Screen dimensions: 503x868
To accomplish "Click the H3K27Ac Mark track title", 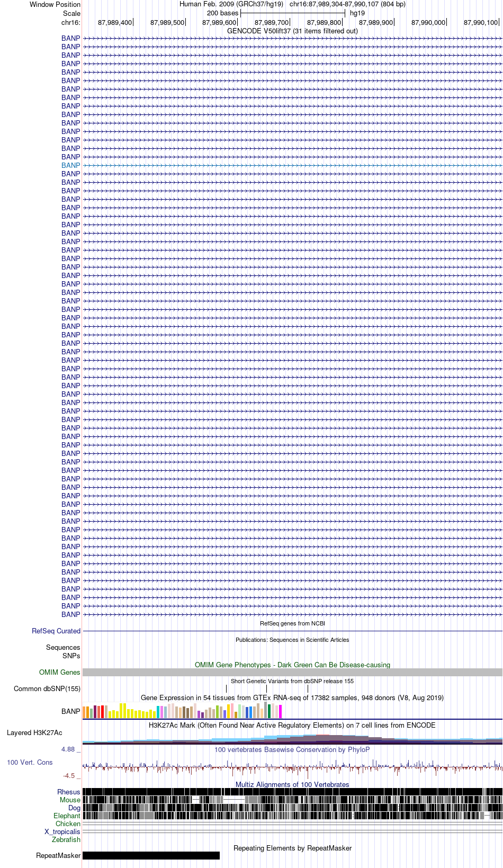I will pos(292,725).
